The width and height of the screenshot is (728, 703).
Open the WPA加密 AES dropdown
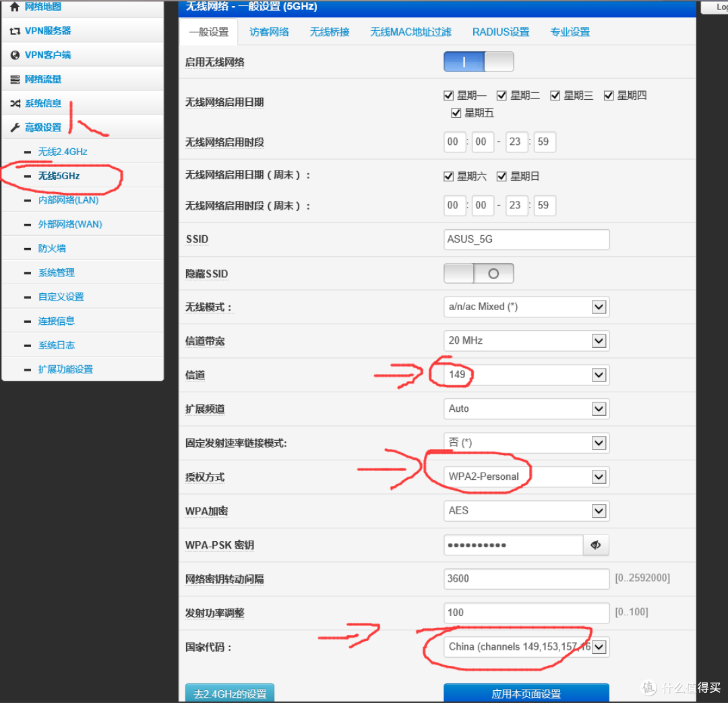click(x=526, y=511)
